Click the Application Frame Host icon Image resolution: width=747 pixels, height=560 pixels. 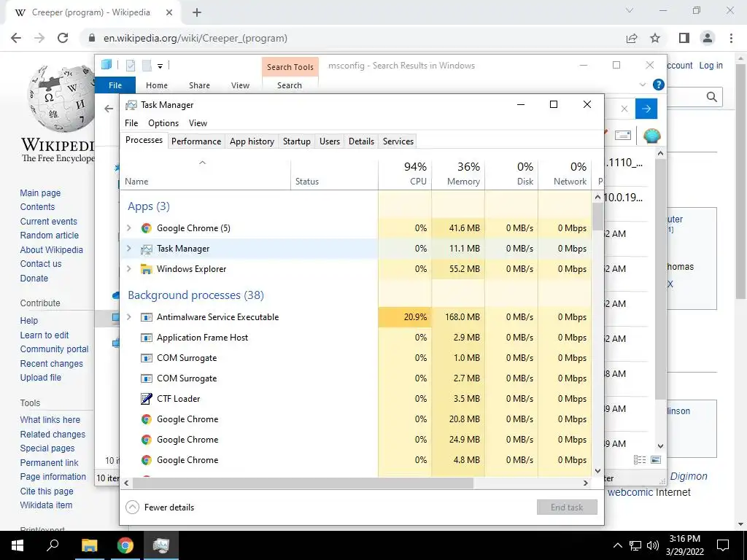click(x=146, y=338)
